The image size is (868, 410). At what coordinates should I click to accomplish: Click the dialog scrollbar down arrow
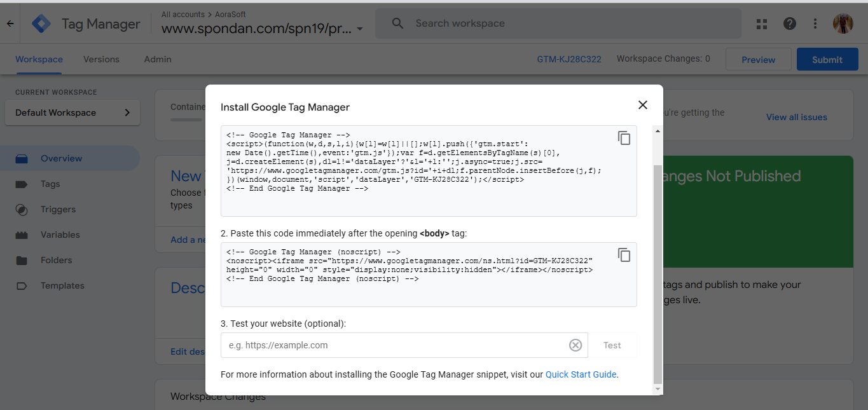coord(658,389)
